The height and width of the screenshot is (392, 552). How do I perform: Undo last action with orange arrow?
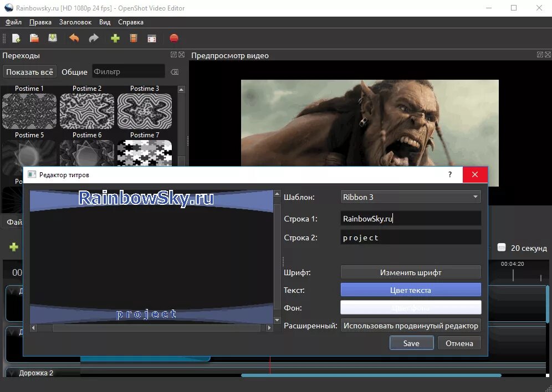pyautogui.click(x=74, y=38)
